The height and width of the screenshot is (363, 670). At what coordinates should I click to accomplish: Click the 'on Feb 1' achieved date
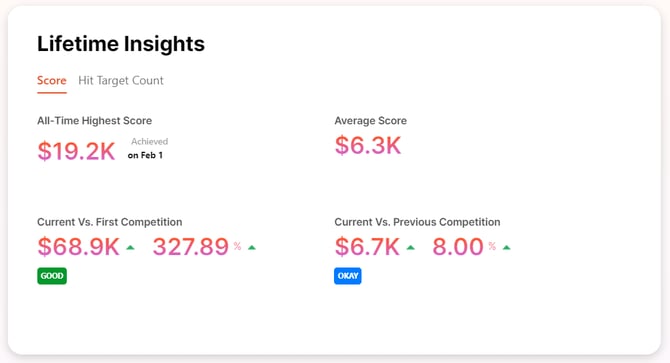click(x=145, y=155)
